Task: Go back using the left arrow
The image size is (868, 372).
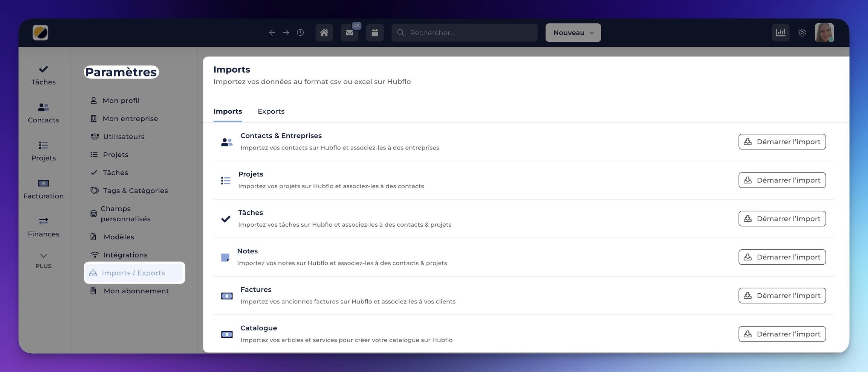Action: coord(272,33)
